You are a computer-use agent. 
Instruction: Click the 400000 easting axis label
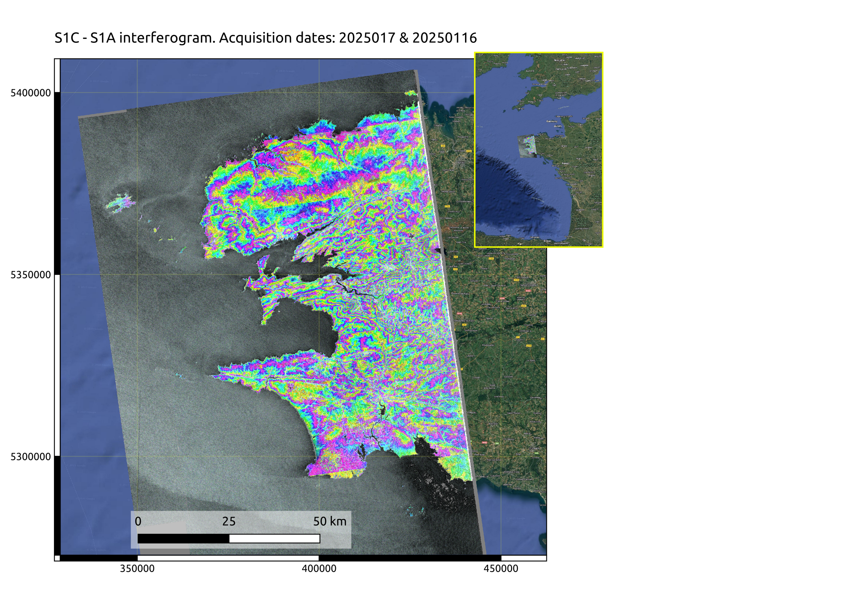pyautogui.click(x=319, y=569)
